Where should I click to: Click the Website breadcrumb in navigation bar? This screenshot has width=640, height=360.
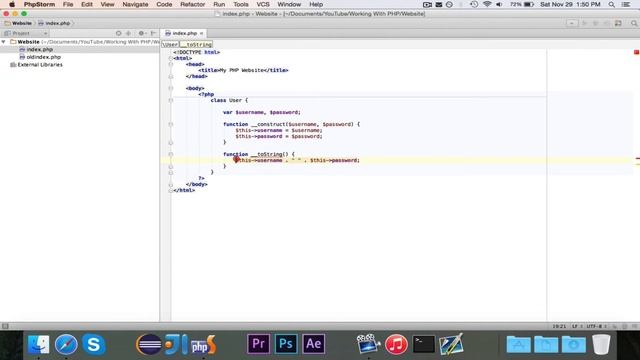[x=18, y=23]
